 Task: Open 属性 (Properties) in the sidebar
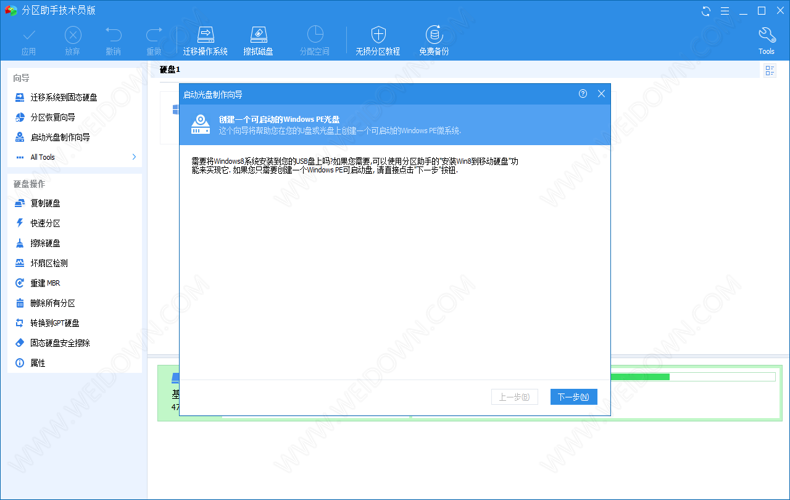pyautogui.click(x=37, y=363)
